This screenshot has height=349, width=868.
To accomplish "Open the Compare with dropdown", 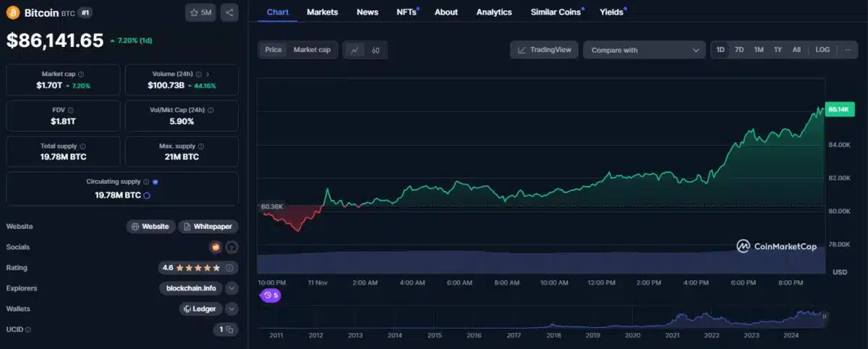I will [644, 50].
